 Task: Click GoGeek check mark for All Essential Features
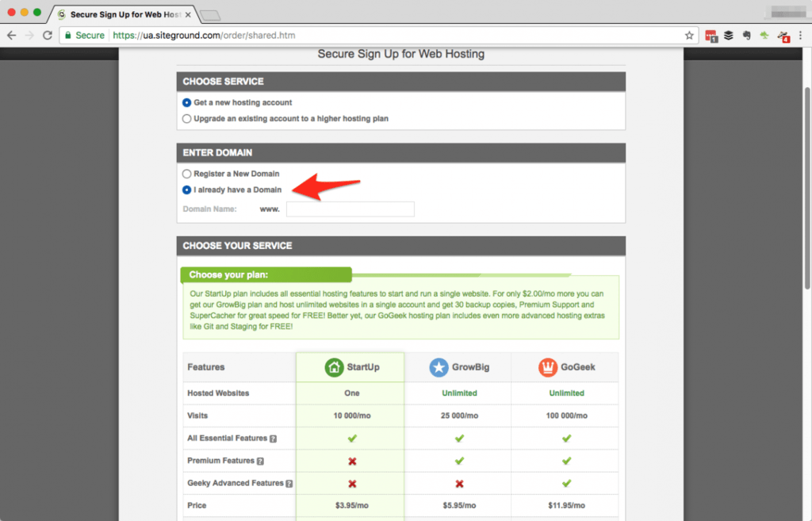(x=566, y=439)
